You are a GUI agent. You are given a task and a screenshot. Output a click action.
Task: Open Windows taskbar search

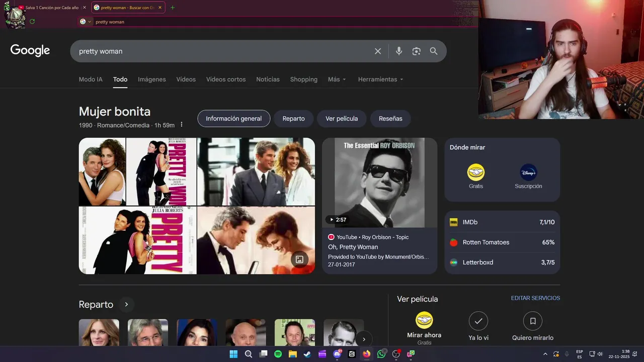[249, 354]
